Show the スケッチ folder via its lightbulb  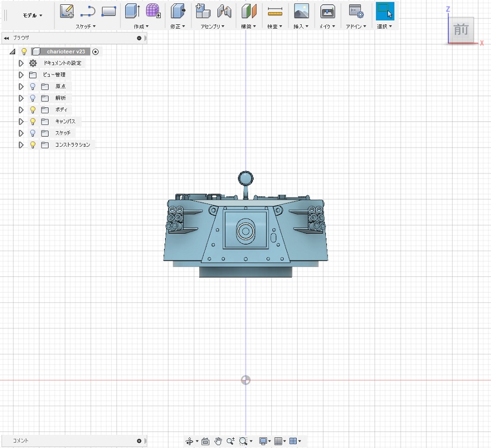pyautogui.click(x=32, y=133)
